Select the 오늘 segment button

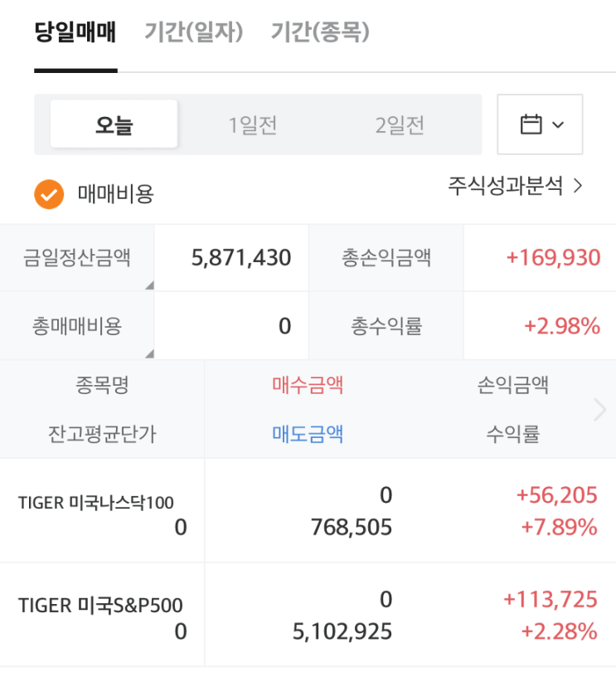(114, 124)
